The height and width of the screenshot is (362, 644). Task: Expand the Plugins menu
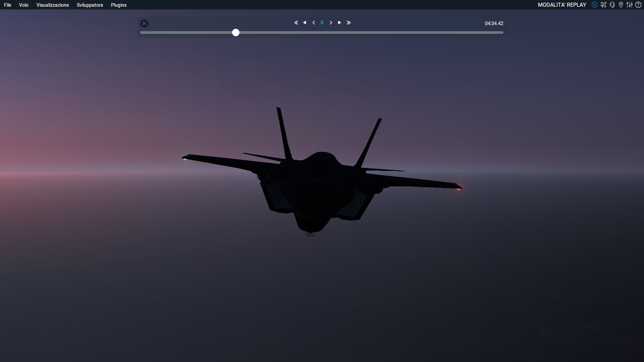119,5
